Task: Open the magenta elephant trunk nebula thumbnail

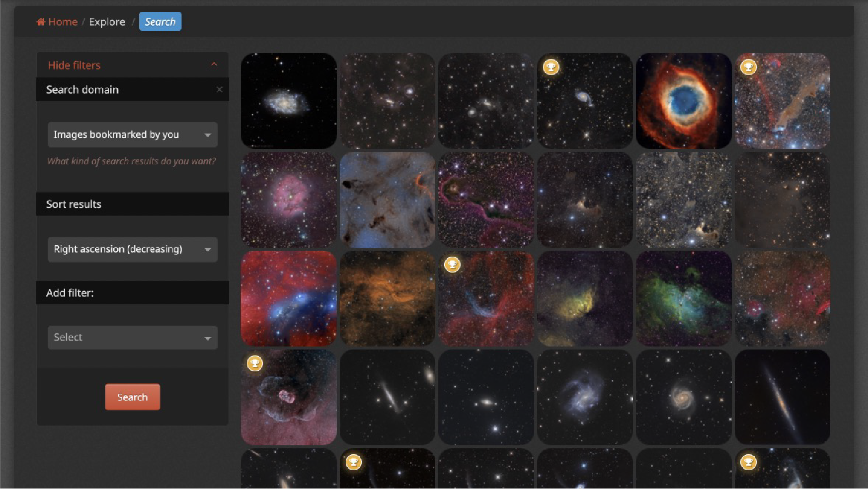Action: tap(486, 200)
